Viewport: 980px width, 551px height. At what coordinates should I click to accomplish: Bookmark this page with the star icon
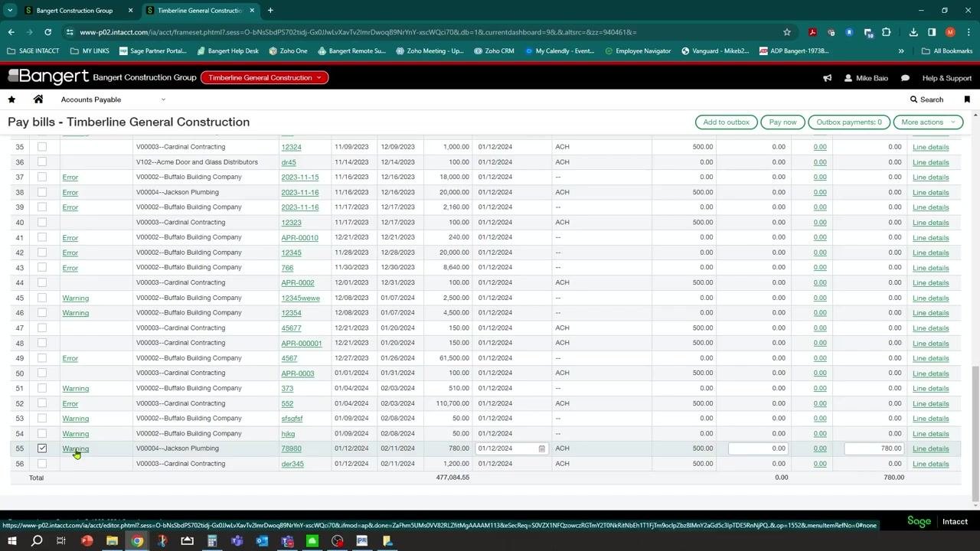786,32
